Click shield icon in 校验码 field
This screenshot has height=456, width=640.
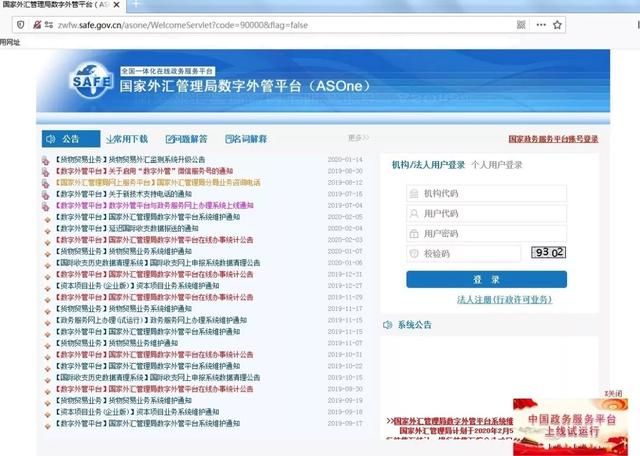pyautogui.click(x=414, y=254)
